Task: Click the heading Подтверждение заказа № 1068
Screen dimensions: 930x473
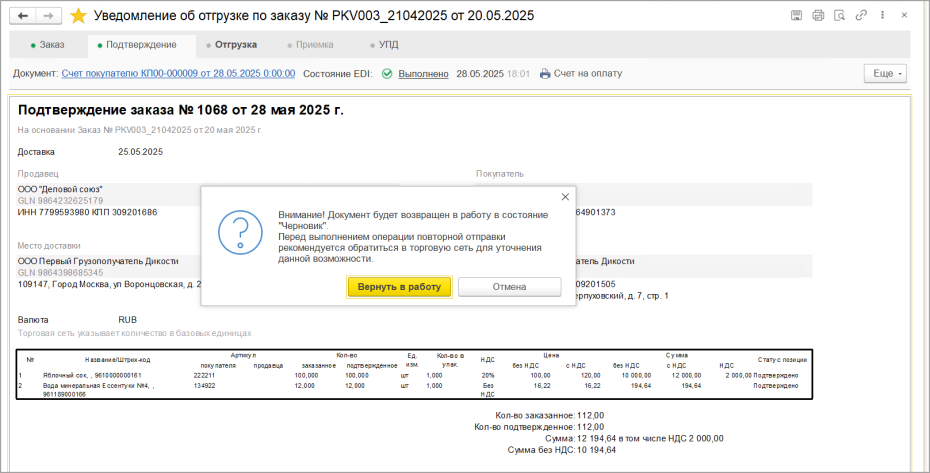Action: tap(180, 110)
